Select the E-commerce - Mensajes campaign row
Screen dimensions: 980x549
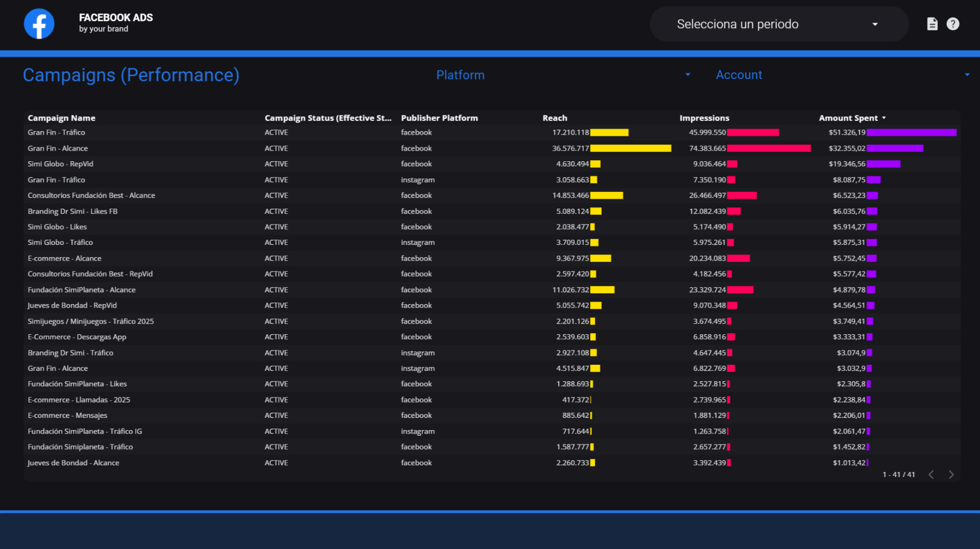pos(492,415)
